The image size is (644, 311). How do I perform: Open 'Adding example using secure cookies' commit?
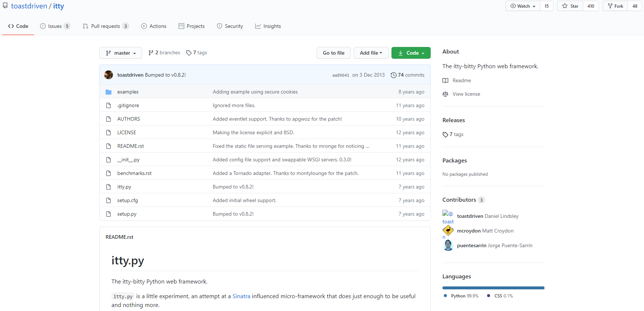(x=255, y=92)
